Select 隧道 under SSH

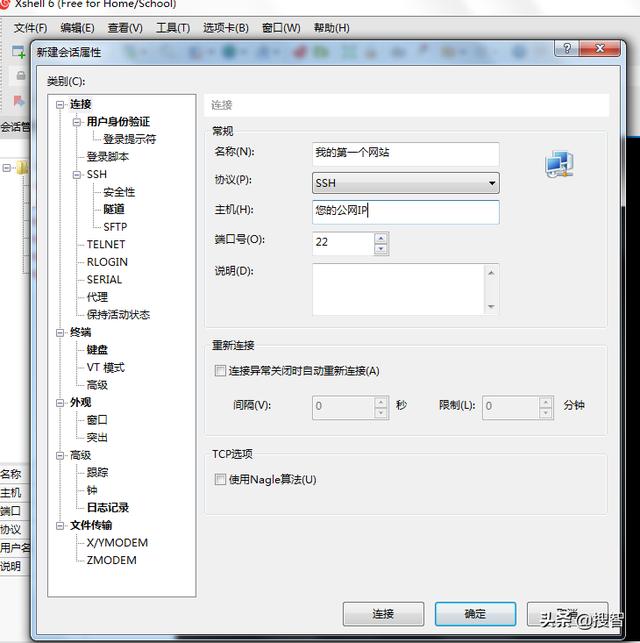pos(114,209)
